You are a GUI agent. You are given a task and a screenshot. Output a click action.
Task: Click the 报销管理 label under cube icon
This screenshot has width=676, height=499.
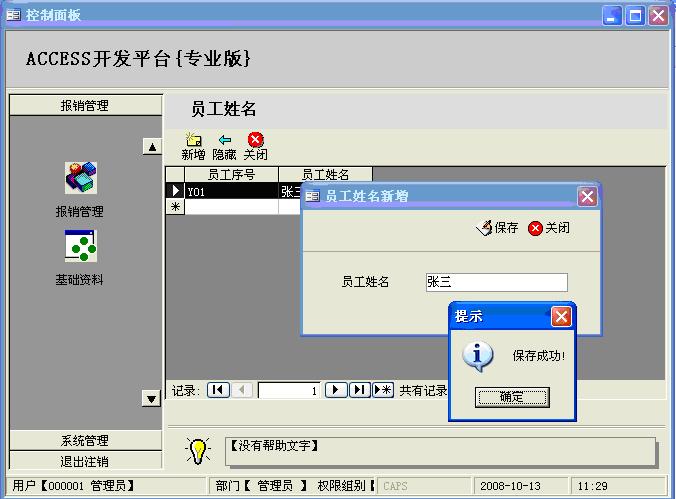point(80,211)
